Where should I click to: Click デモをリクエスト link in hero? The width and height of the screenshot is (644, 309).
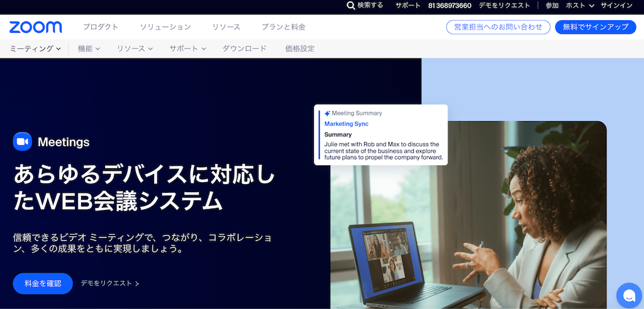[110, 283]
